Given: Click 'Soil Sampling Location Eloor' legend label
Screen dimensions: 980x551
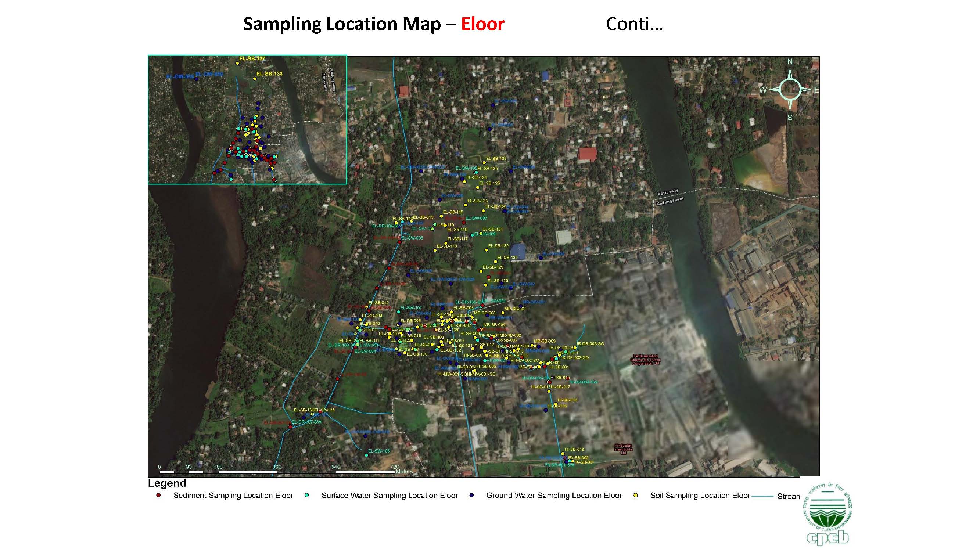Looking at the screenshot, I should pyautogui.click(x=700, y=496).
